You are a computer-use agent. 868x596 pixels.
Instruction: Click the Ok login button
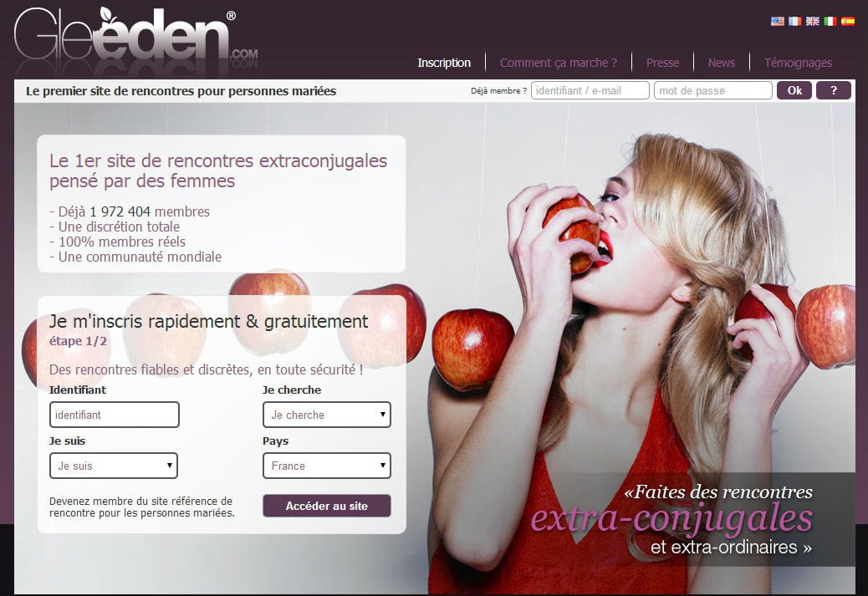point(794,90)
